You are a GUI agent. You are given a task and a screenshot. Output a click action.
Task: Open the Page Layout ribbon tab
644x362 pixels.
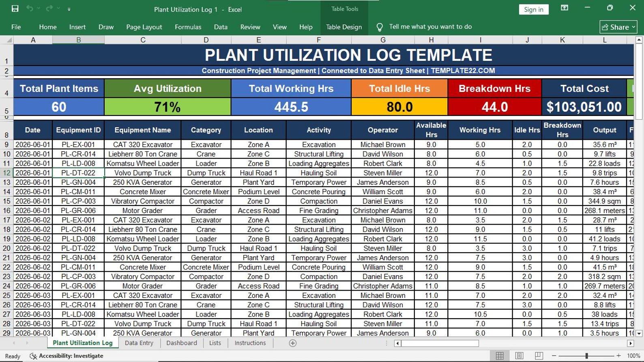tap(144, 27)
